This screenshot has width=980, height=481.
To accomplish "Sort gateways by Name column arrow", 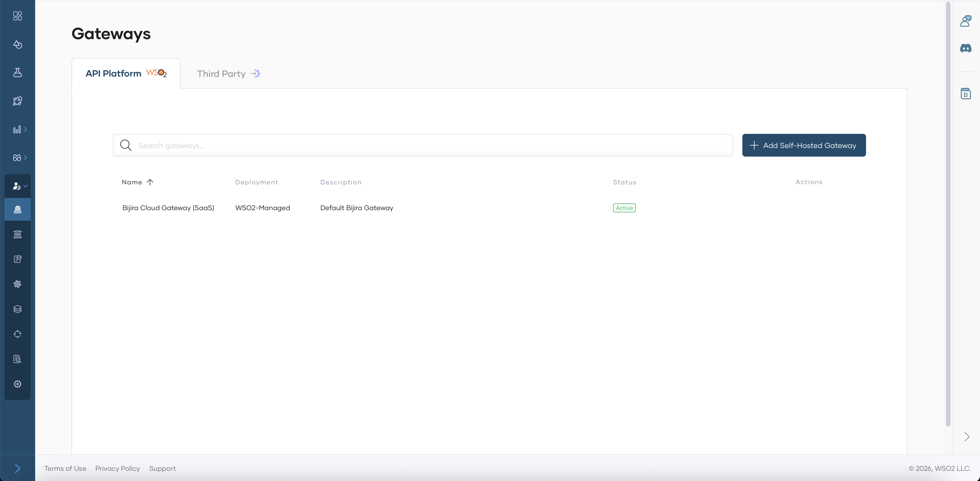I will coord(150,182).
